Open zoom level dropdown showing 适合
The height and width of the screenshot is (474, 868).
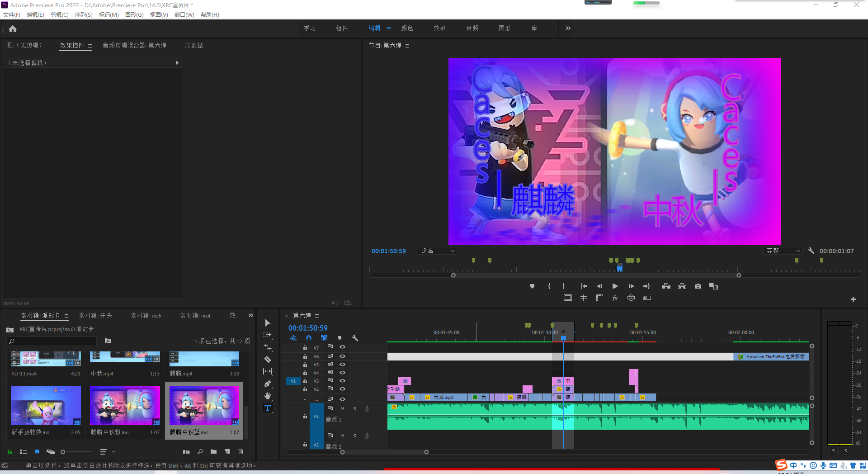pos(438,251)
